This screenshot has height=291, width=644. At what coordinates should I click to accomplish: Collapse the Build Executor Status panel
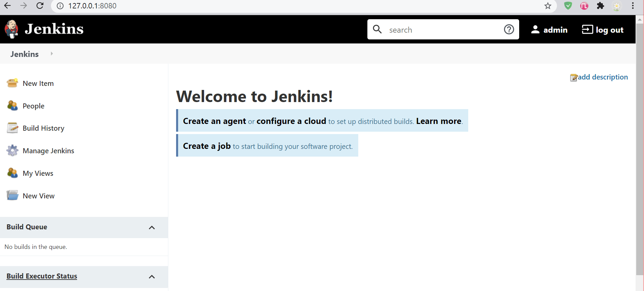point(152,277)
